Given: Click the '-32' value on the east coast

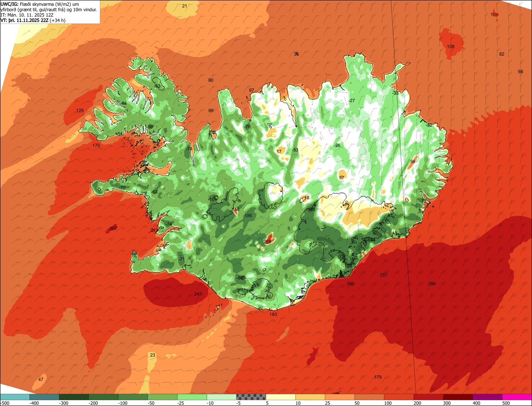Looking at the screenshot, I should click(x=429, y=125).
